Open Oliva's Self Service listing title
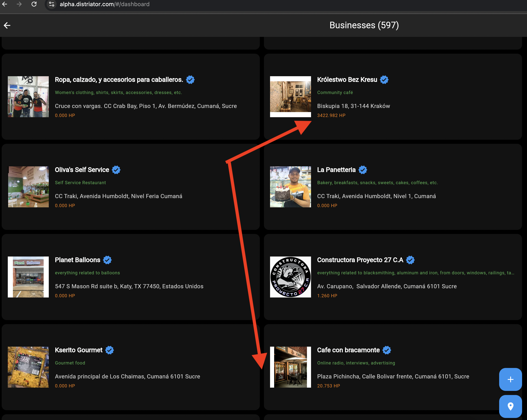 [82, 170]
